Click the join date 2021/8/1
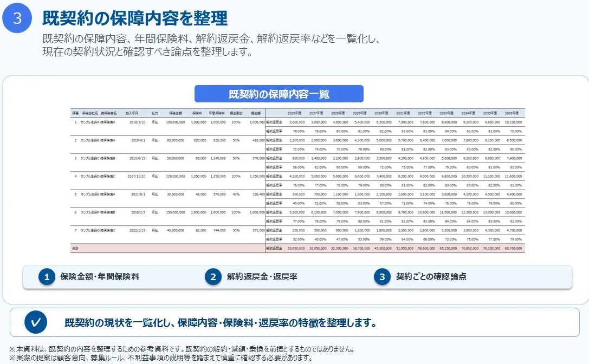 coord(138,194)
